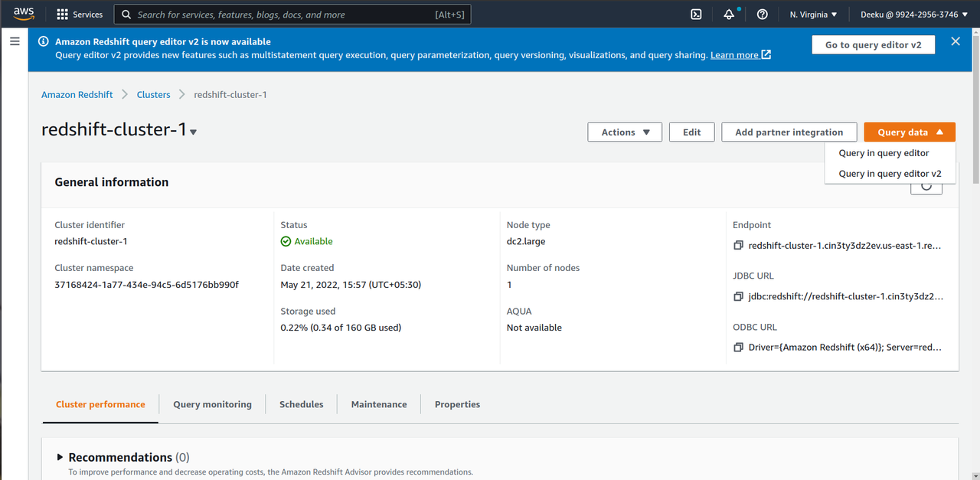
Task: Click the AQUA Not available value
Action: (534, 328)
